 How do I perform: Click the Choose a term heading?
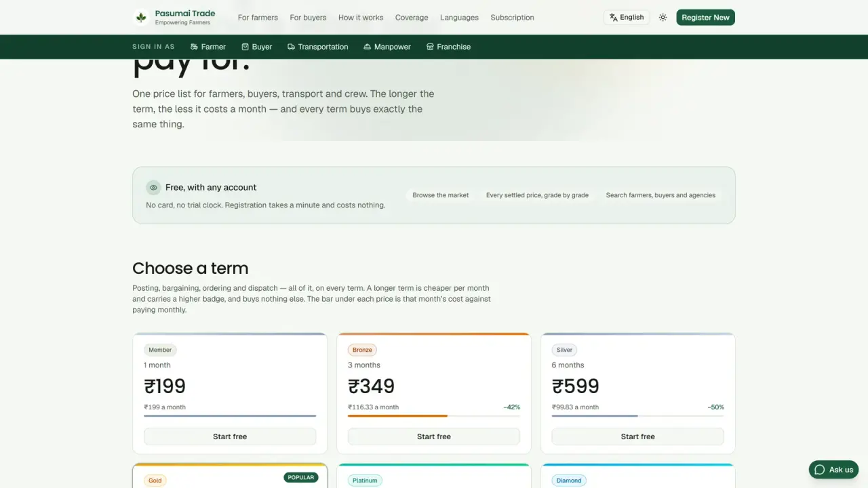click(191, 268)
